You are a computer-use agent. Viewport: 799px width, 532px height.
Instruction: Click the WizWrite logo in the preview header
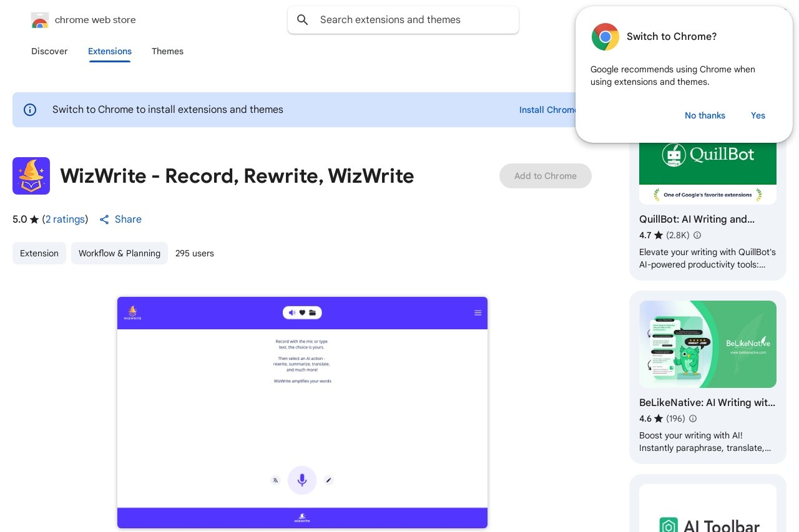tap(132, 312)
